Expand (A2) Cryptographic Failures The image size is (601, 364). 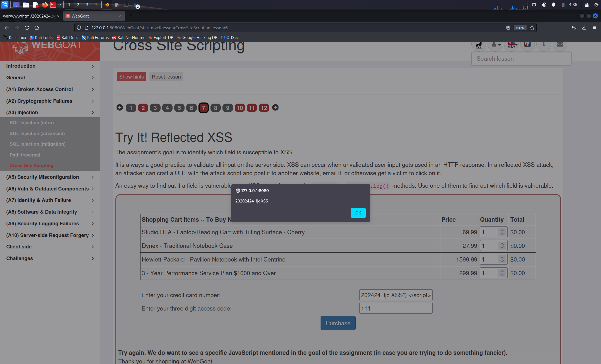50,101
